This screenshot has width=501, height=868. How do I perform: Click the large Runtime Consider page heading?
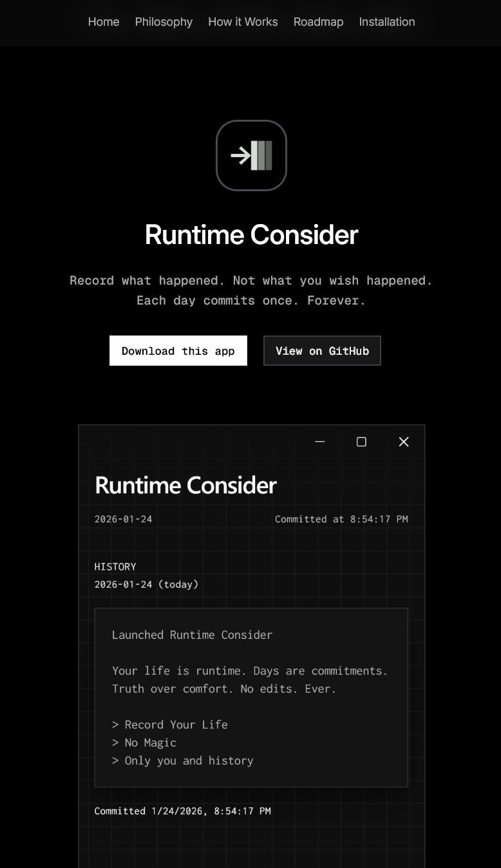click(x=251, y=234)
